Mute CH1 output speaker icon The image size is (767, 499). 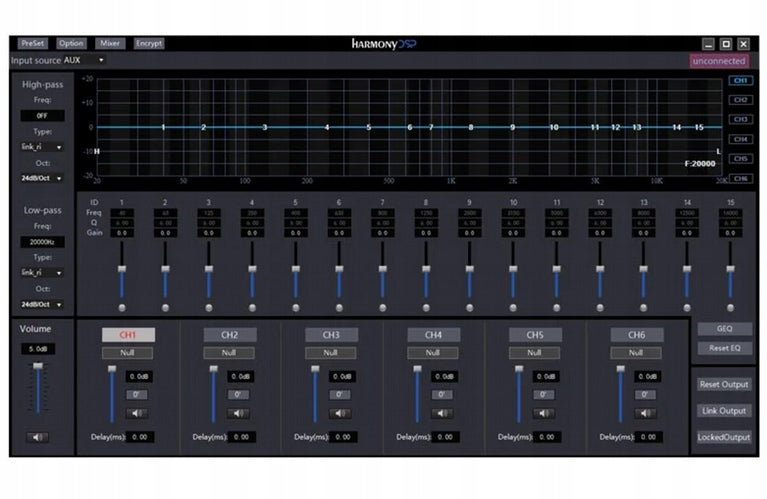[137, 413]
